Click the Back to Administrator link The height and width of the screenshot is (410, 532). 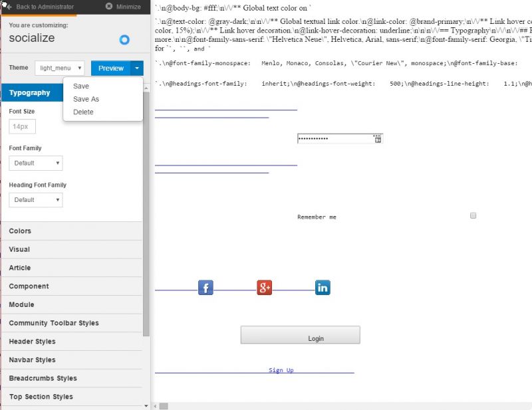(45, 7)
